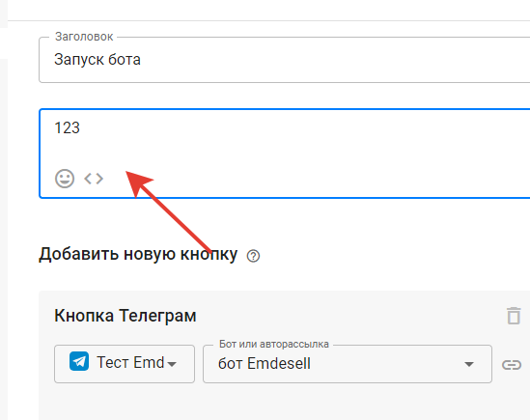Select the бот Emdesell value field

pyautogui.click(x=348, y=364)
